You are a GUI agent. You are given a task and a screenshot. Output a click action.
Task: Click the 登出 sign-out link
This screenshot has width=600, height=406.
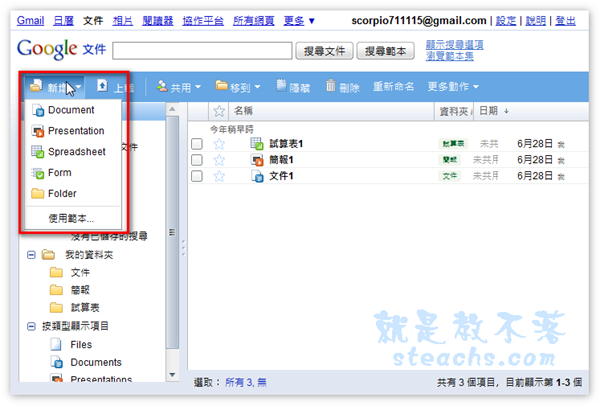pyautogui.click(x=565, y=21)
